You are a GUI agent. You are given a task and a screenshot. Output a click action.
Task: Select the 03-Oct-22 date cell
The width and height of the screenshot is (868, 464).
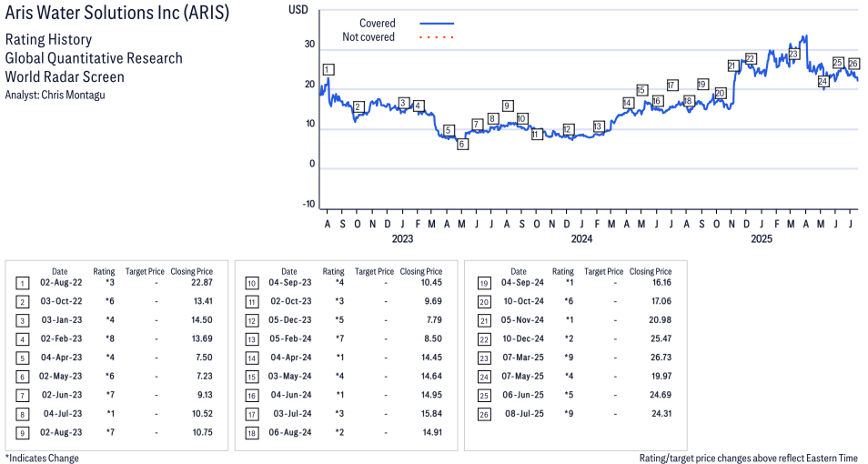tap(61, 301)
